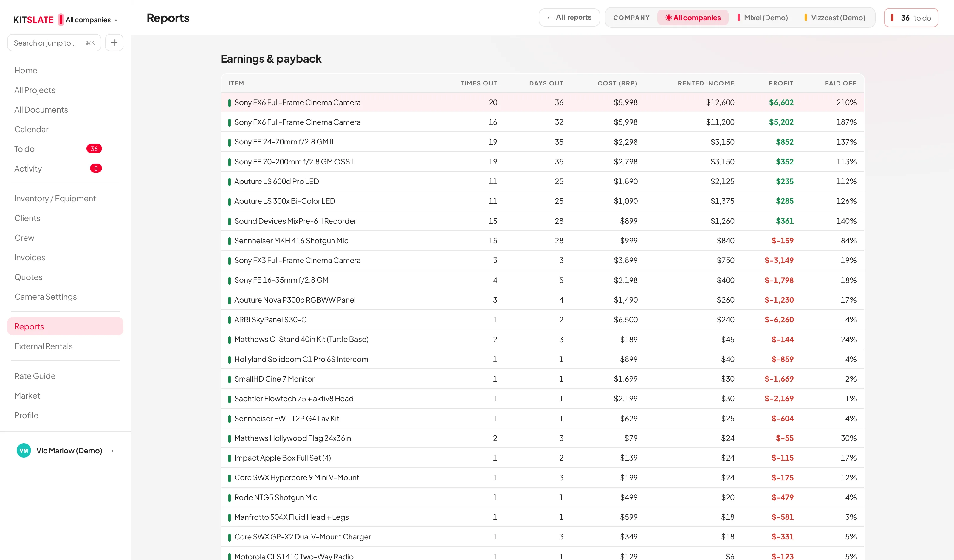954x560 pixels.
Task: Click Rode NTG5 Shotgun Mic item
Action: click(275, 497)
